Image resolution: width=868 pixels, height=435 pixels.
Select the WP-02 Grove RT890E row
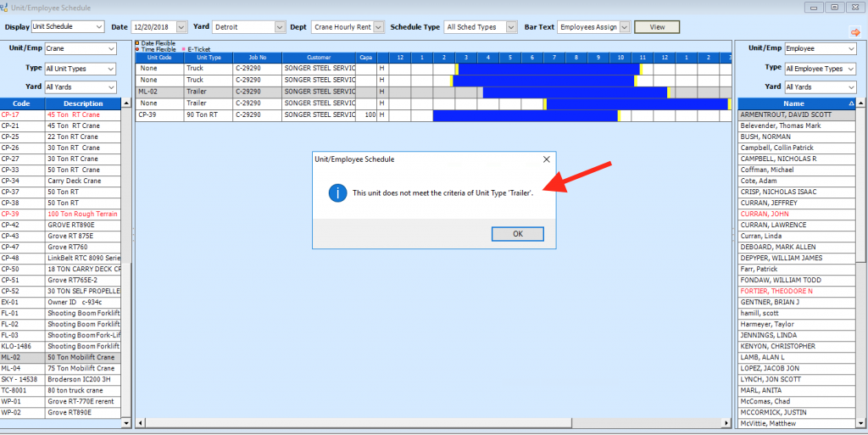pyautogui.click(x=60, y=412)
